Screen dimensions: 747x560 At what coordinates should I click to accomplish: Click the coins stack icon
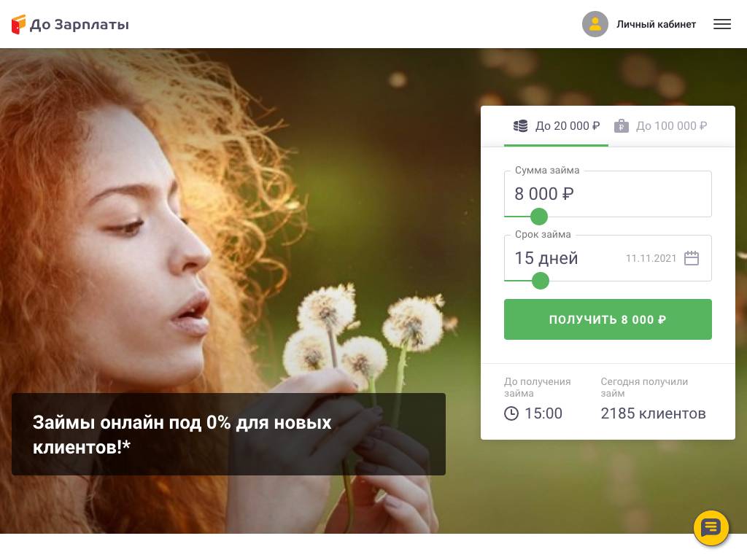520,126
